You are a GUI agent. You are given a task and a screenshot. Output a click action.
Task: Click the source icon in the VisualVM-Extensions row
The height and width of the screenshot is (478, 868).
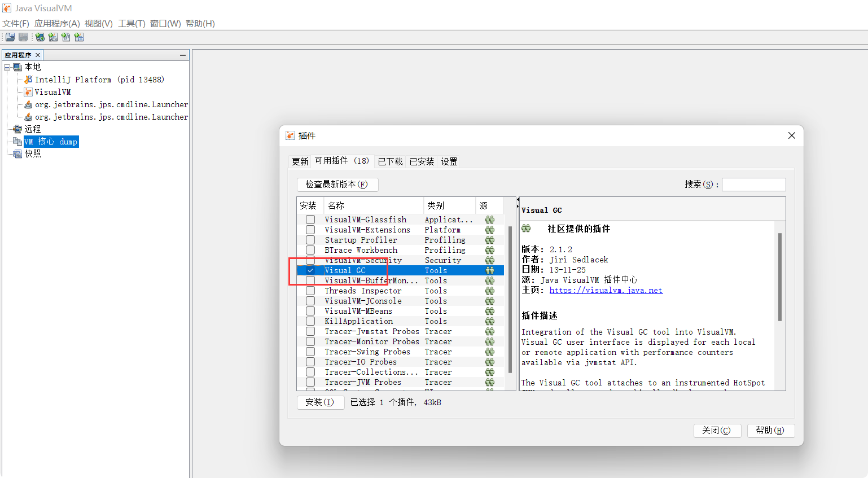coord(490,230)
